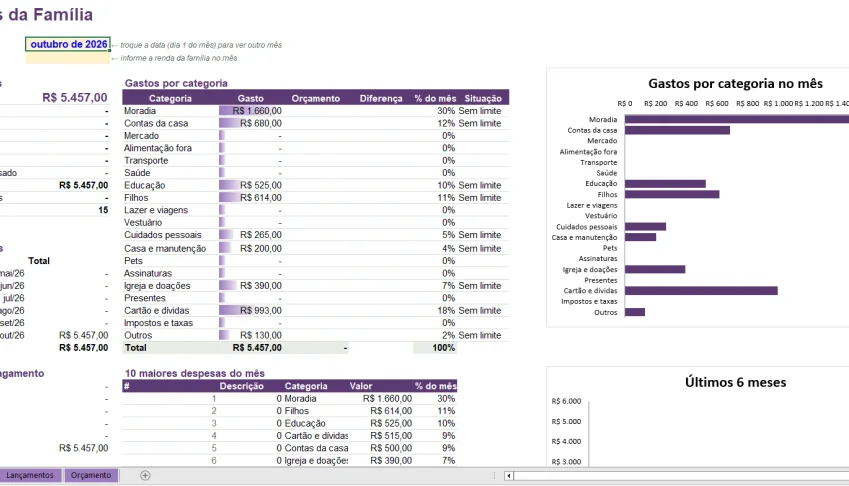Image resolution: width=849 pixels, height=486 pixels.
Task: Select the R$ 680,00 gasto cell
Action: pos(251,123)
